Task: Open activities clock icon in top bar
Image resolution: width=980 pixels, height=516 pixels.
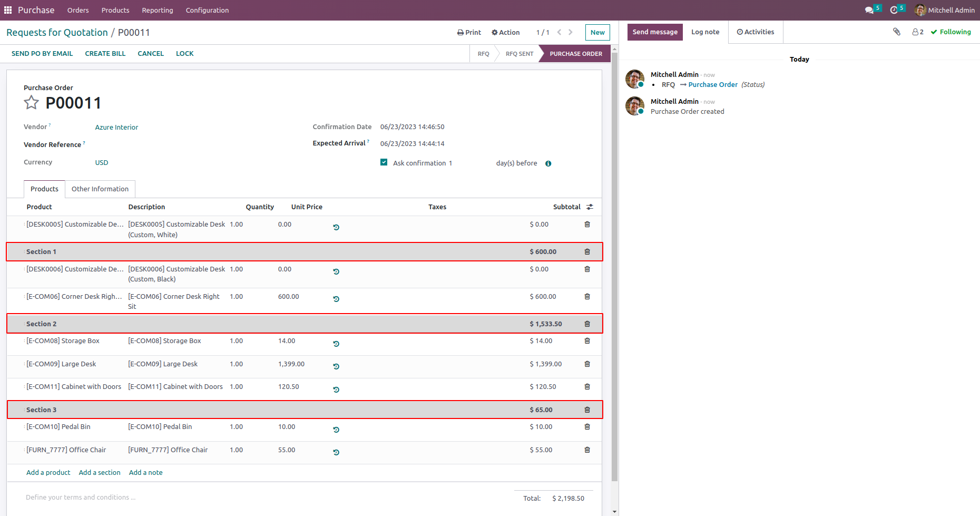Action: (894, 10)
